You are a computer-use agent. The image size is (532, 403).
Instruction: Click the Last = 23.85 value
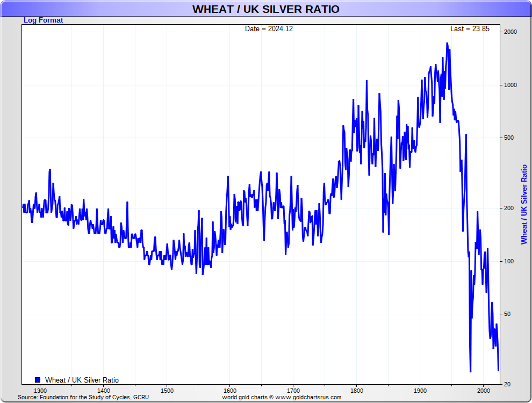tap(470, 29)
